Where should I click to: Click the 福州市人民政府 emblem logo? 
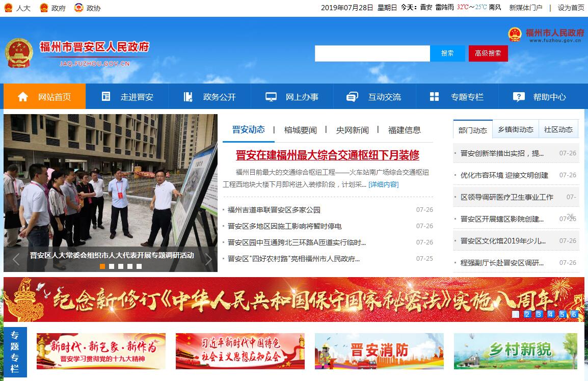click(x=515, y=35)
